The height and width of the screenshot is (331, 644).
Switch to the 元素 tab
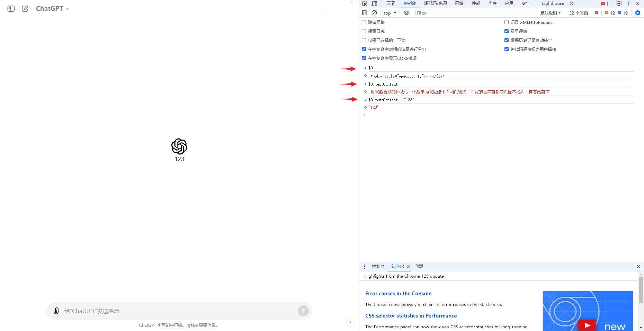391,3
